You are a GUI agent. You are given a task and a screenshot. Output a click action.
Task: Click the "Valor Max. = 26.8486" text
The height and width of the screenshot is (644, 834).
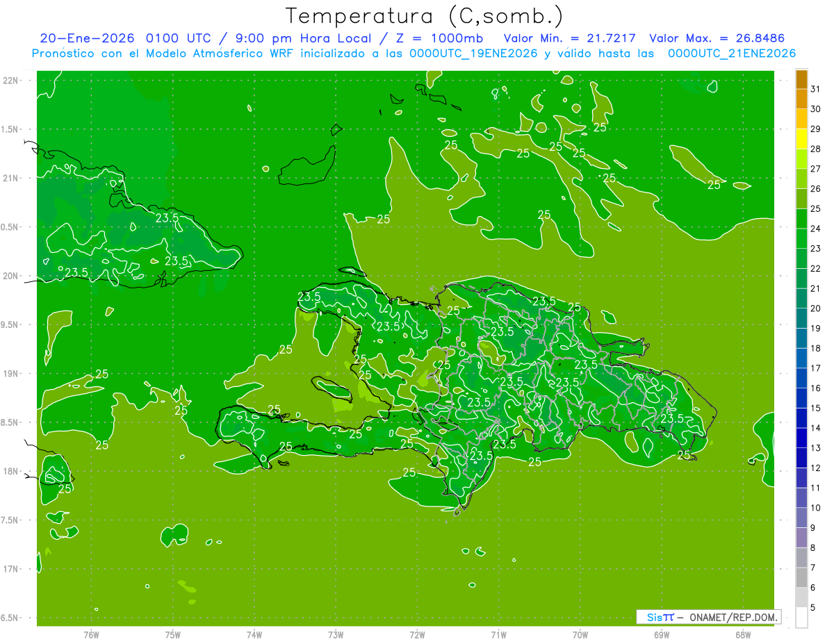pyautogui.click(x=717, y=38)
